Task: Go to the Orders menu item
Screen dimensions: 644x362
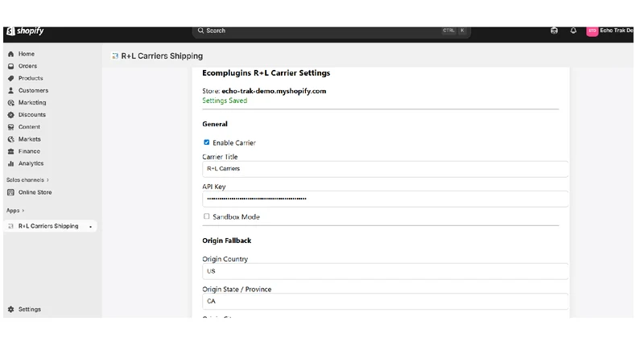Action: click(x=27, y=66)
